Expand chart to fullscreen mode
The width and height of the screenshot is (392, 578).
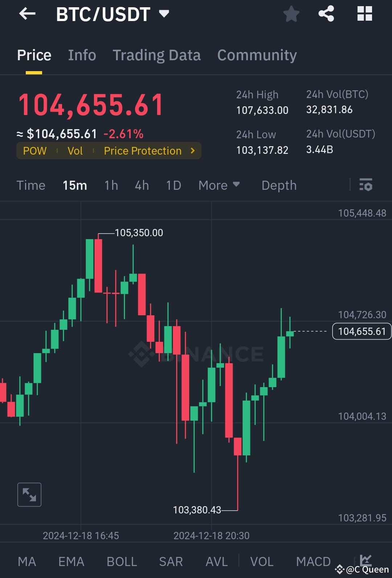pyautogui.click(x=29, y=494)
